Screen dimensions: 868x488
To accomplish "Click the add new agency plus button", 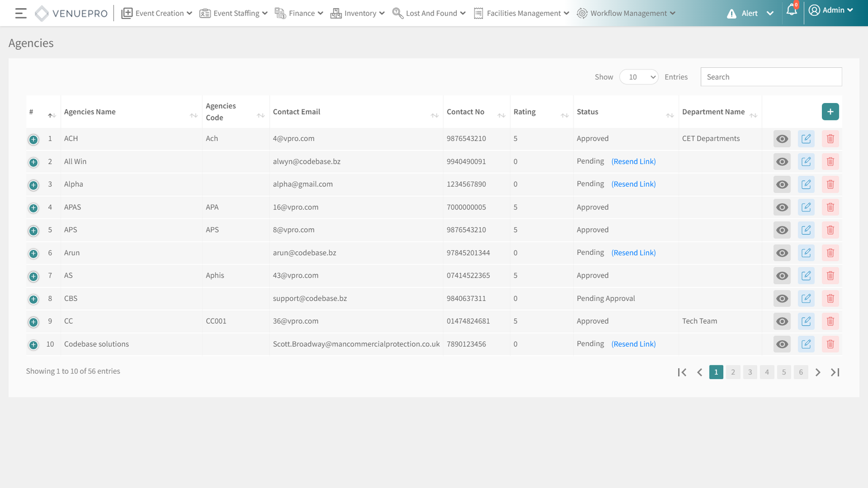I will (830, 112).
